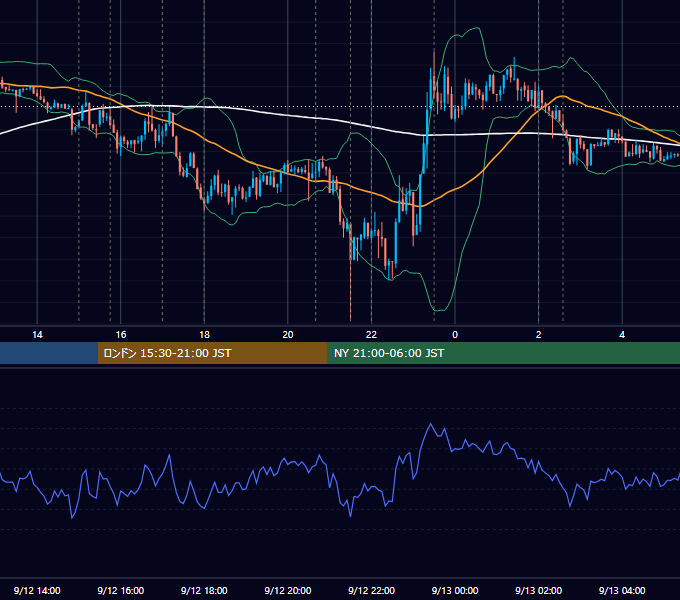
Task: Click the 0 hour label on time axis
Action: (455, 335)
